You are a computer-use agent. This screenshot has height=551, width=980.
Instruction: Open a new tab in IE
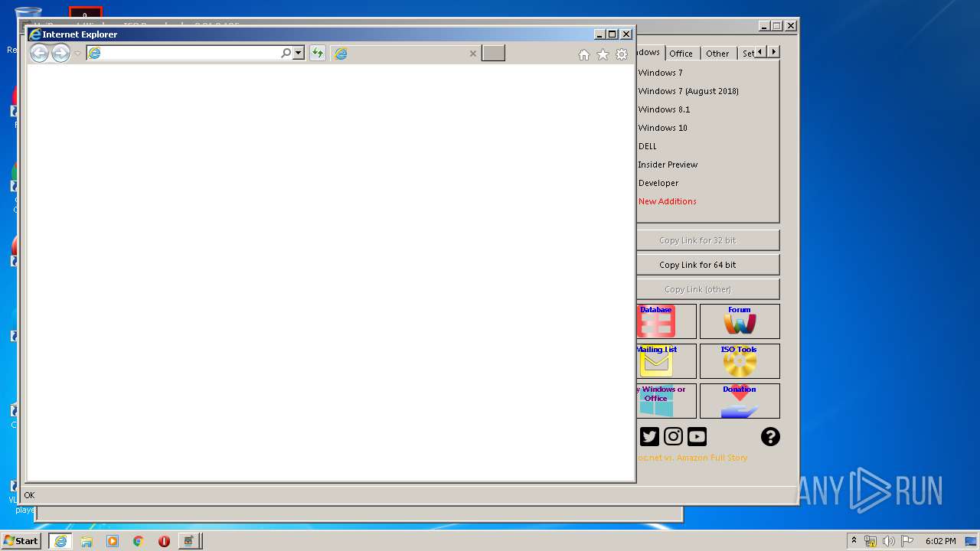tap(493, 53)
